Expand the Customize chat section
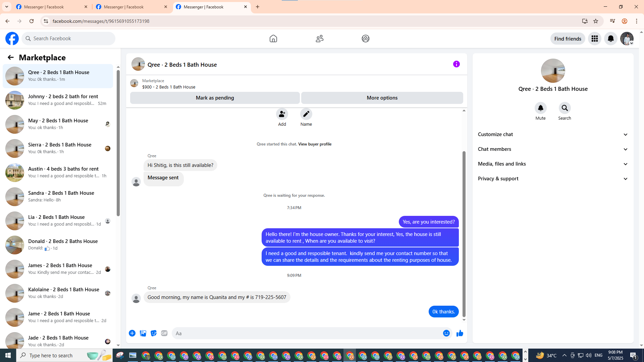The image size is (644, 362). [553, 134]
